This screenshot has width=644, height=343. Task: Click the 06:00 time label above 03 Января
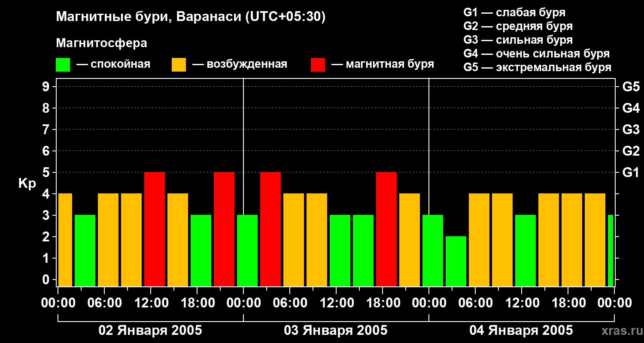click(290, 303)
